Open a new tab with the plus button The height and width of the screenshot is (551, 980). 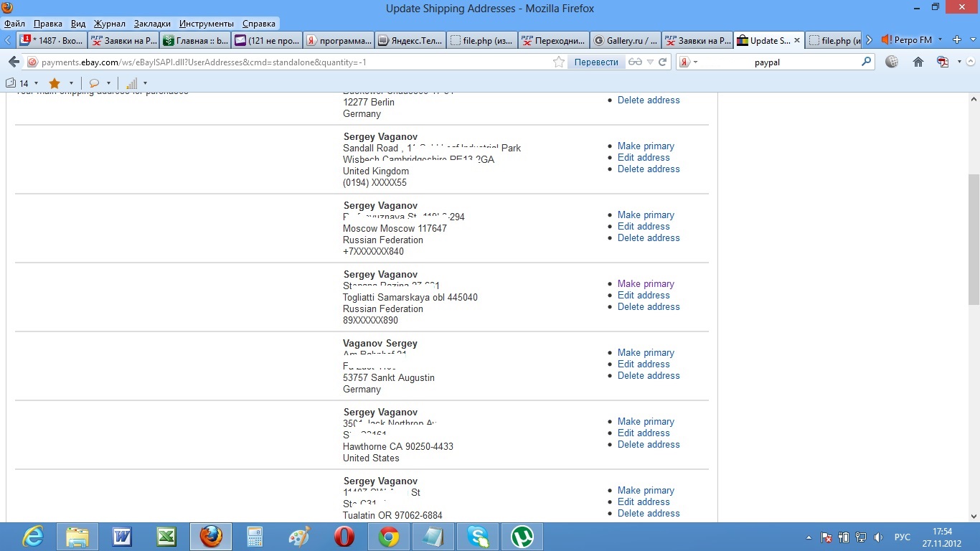[956, 40]
